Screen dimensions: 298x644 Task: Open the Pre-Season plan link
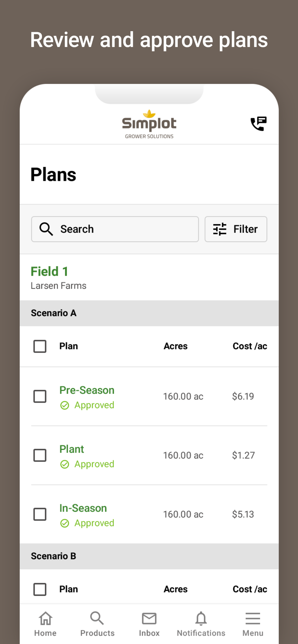point(87,390)
